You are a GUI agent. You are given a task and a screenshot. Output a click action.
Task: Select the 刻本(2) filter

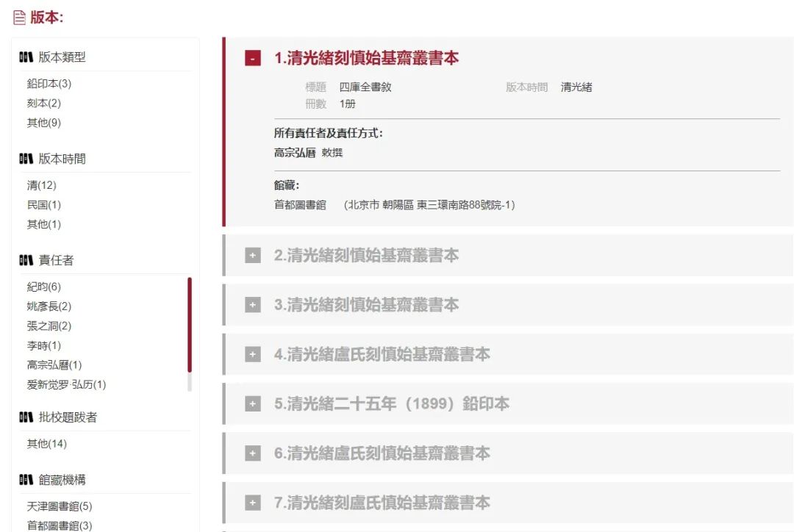point(42,103)
